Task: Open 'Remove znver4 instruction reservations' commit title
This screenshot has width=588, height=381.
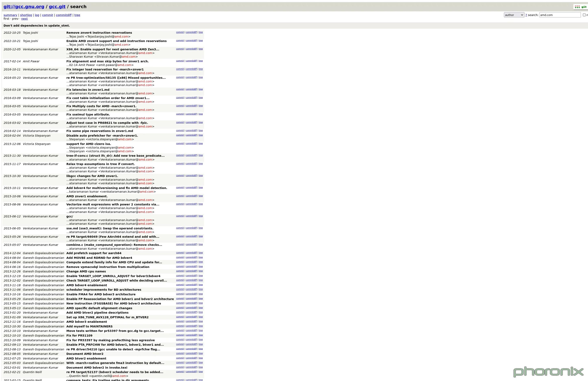Action: [99, 32]
